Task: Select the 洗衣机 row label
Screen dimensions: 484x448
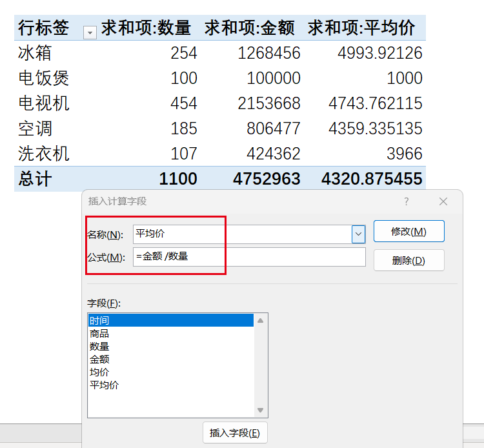Action: tap(43, 154)
